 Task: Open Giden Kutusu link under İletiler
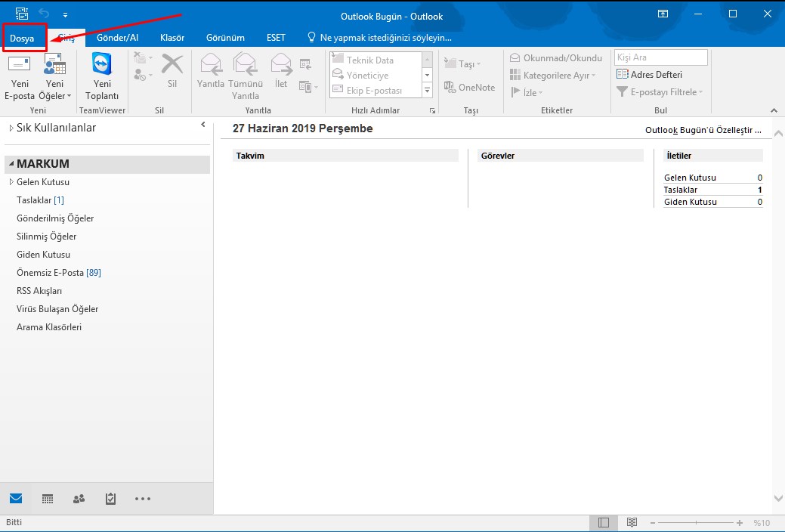(x=691, y=202)
